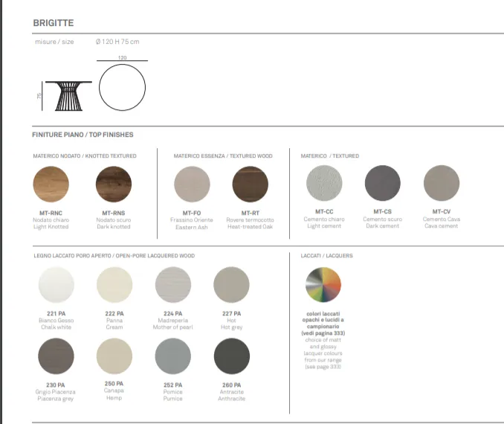Select the 227 PA Hot grey swatch

[x=231, y=285]
